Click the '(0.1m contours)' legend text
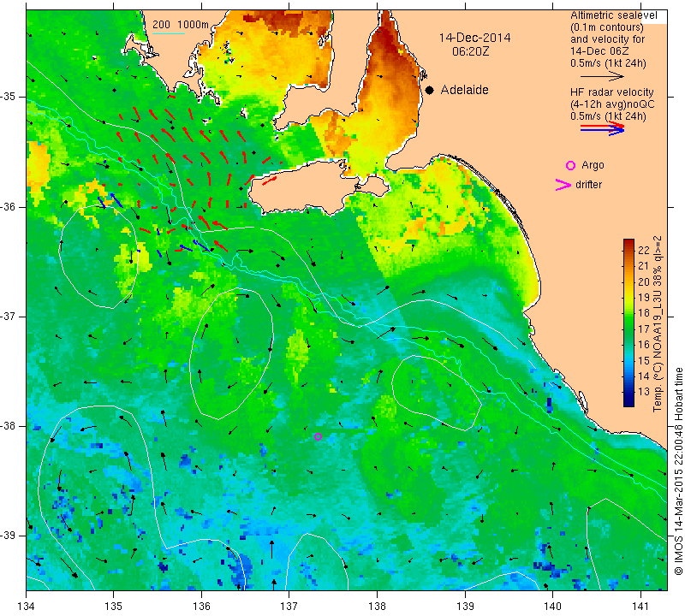 point(607,27)
